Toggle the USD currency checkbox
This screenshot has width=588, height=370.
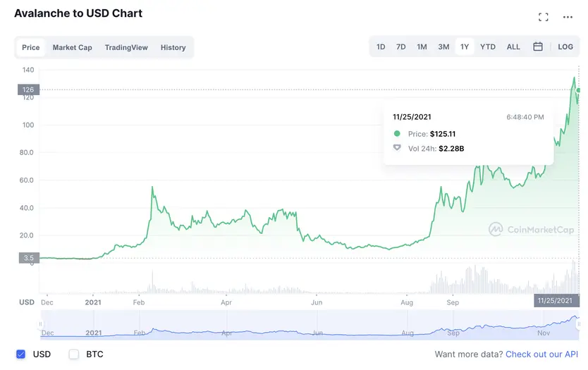(x=20, y=354)
